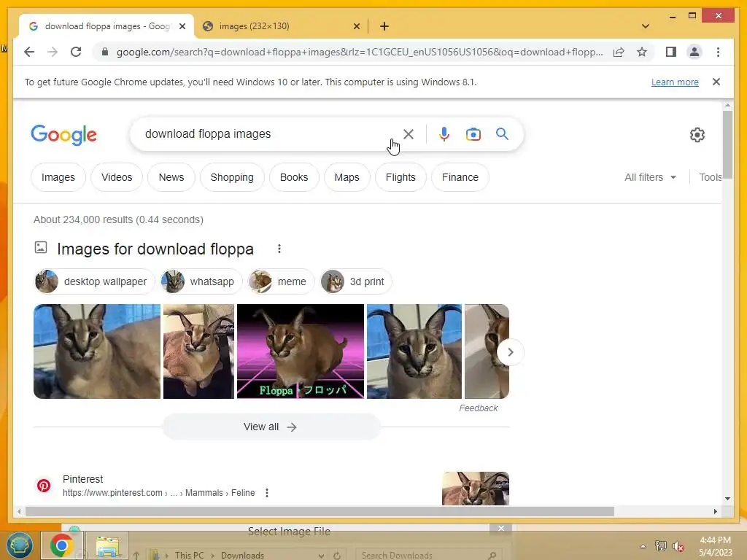
Task: Dismiss the Chrome update notification bar
Action: 716,82
